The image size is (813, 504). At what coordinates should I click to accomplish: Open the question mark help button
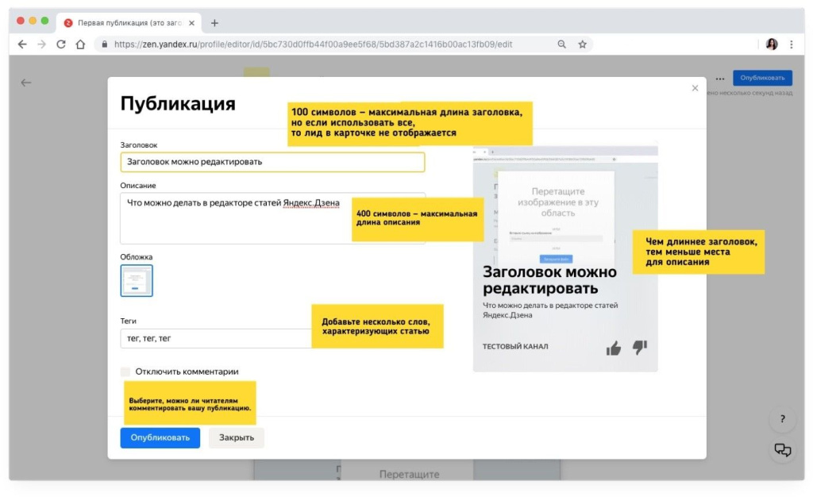[x=782, y=419]
